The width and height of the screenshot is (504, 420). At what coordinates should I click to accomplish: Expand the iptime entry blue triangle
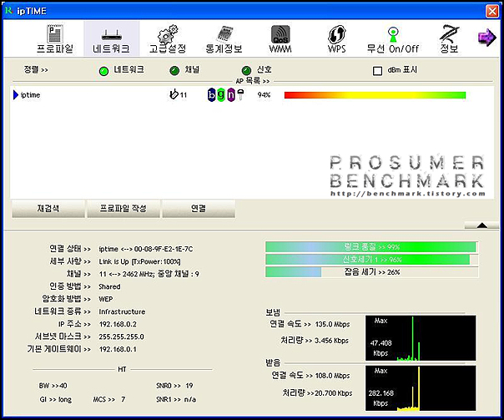coord(15,95)
